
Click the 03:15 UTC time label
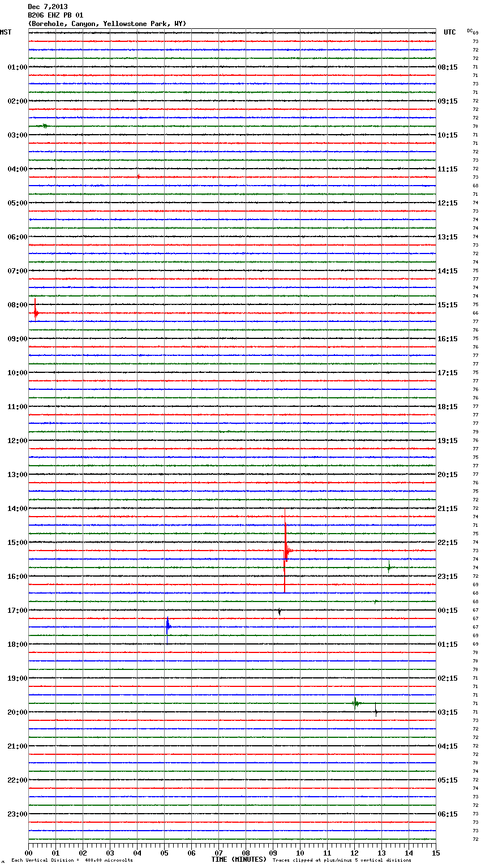[448, 712]
